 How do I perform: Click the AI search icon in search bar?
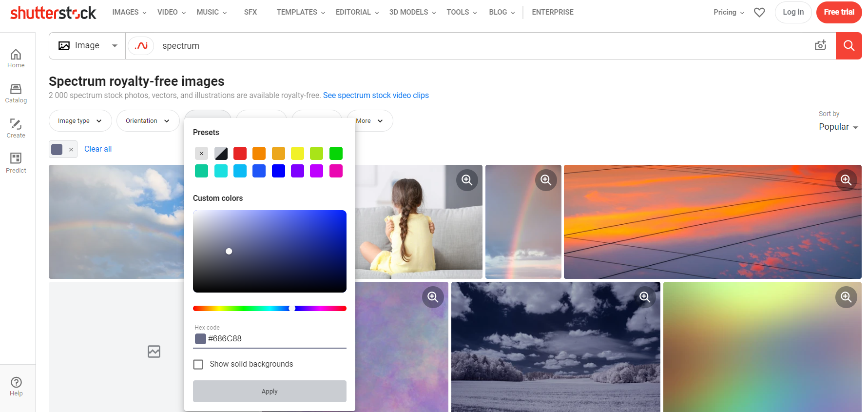coord(141,46)
